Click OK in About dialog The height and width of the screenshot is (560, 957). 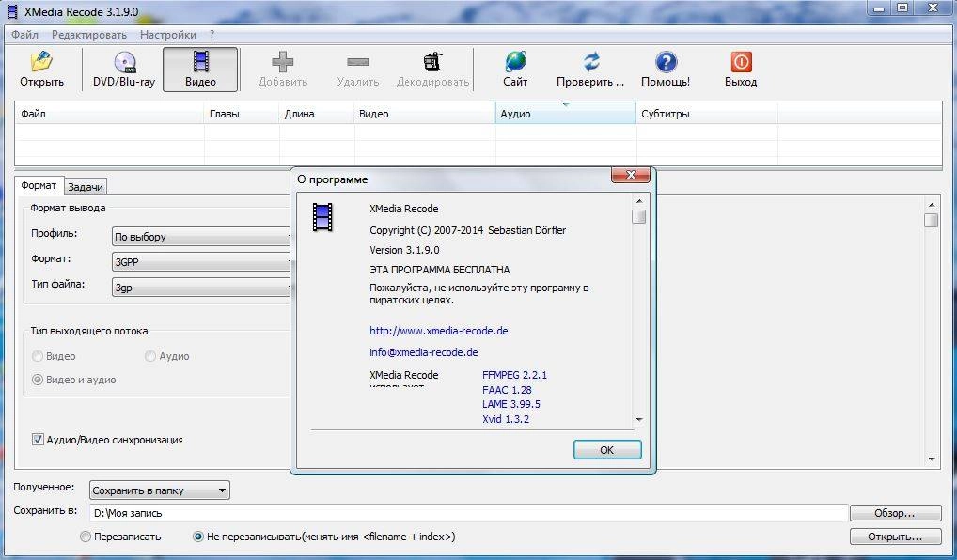607,450
